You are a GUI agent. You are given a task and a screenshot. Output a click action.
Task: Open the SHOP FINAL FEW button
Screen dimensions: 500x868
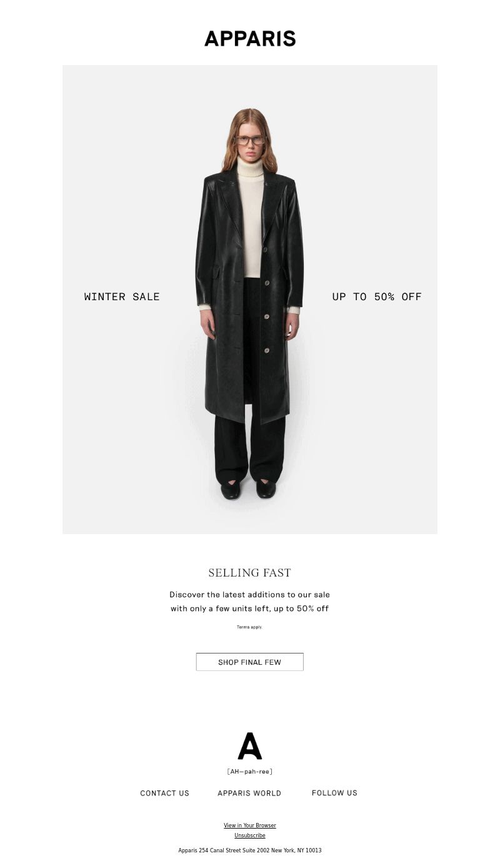pyautogui.click(x=250, y=662)
